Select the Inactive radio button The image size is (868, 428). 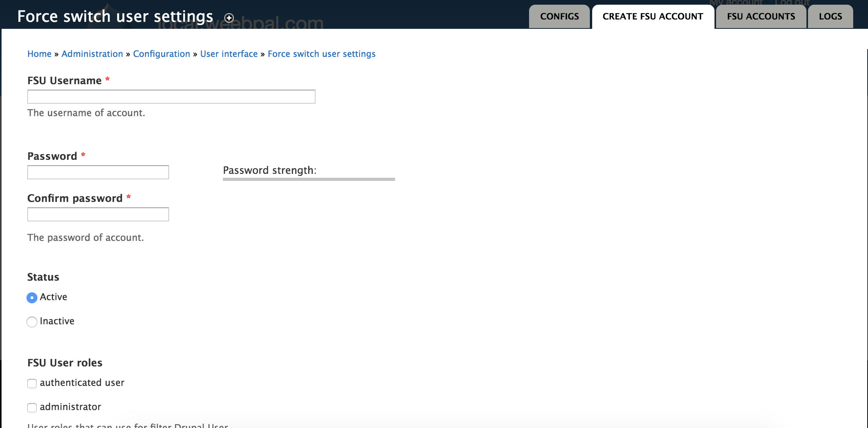(32, 321)
